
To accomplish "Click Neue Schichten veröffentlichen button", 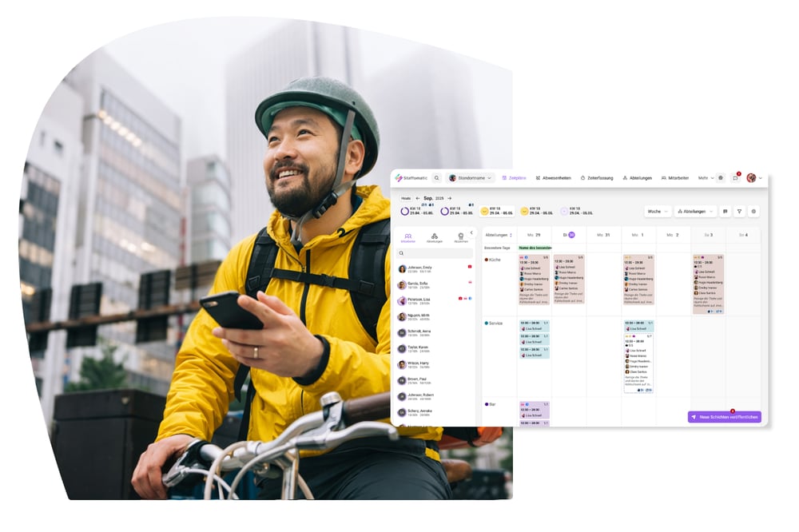I will 724,417.
